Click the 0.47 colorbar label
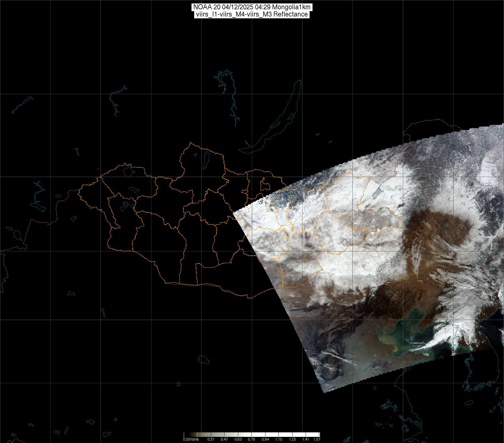 point(224,439)
